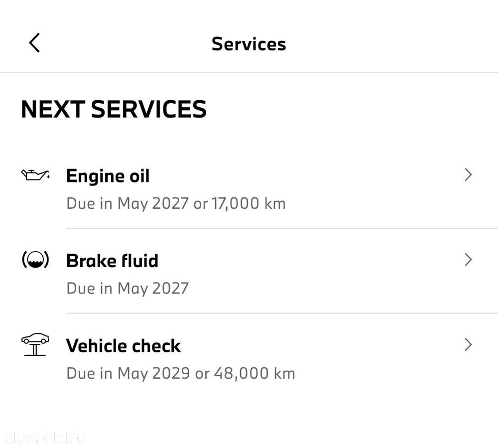
Task: Click the Autovit.ro watermark logo
Action: (45, 438)
